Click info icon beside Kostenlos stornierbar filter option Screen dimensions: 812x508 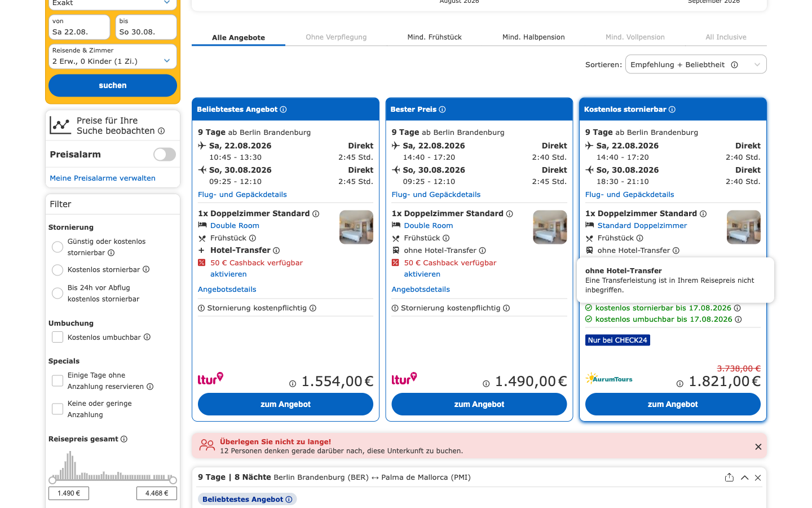point(146,269)
